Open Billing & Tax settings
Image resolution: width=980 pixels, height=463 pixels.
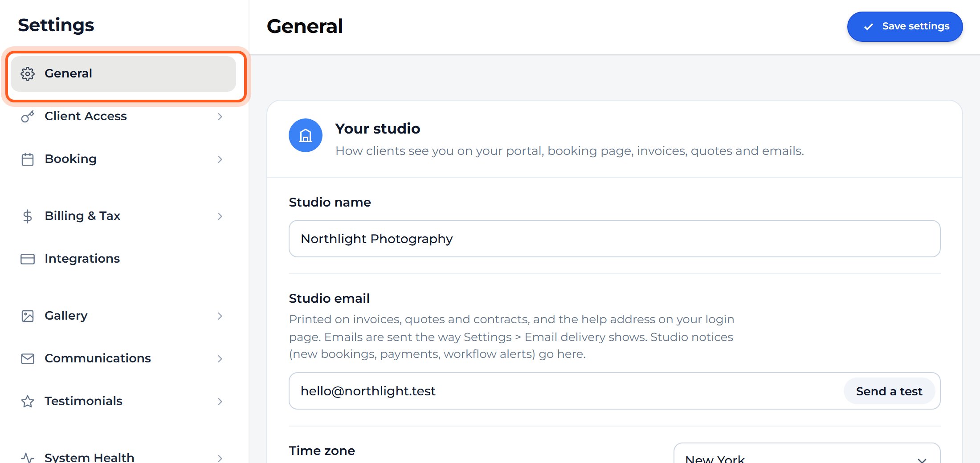[x=123, y=216]
